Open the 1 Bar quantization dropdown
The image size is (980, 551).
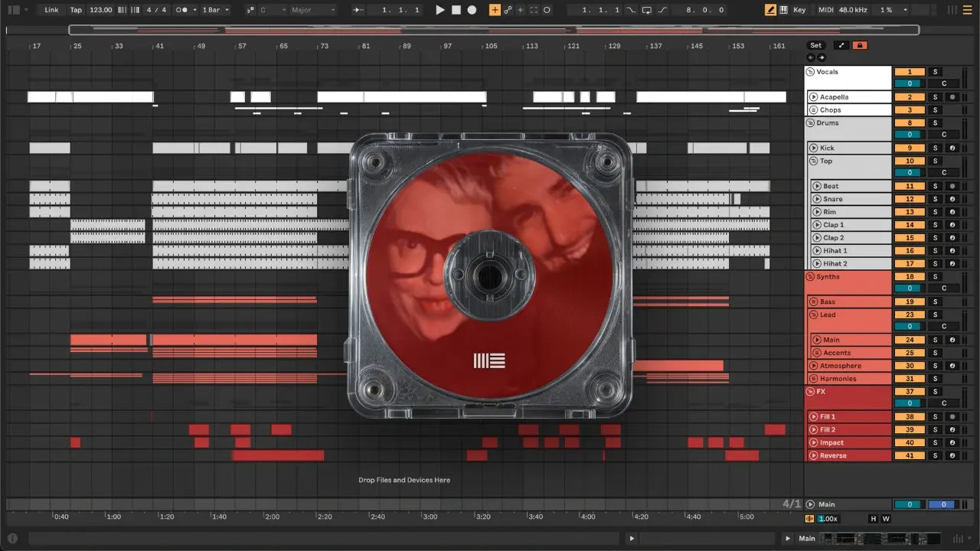pyautogui.click(x=215, y=10)
